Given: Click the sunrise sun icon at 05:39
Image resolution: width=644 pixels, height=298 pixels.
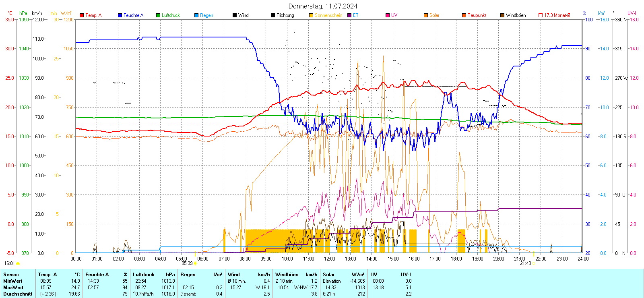Looking at the screenshot, I should point(195,264).
